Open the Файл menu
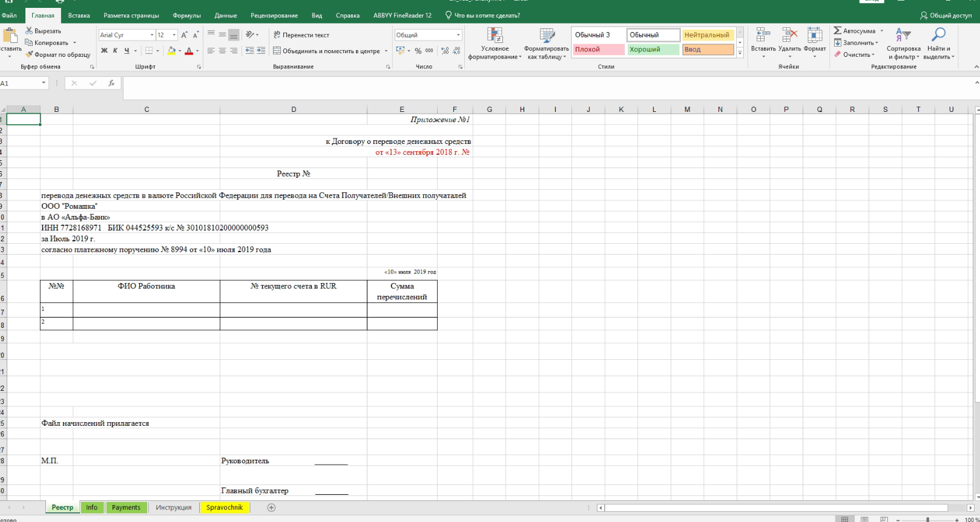 pos(9,16)
